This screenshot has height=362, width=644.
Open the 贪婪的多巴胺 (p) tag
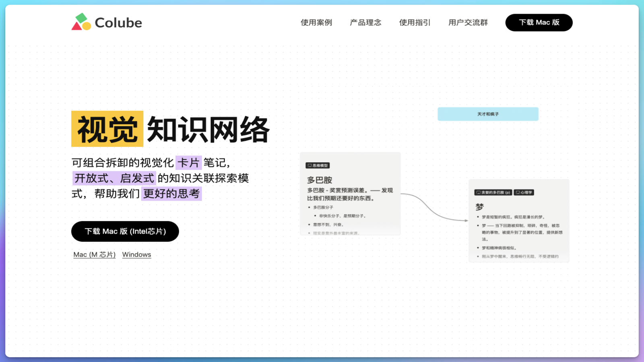click(493, 192)
